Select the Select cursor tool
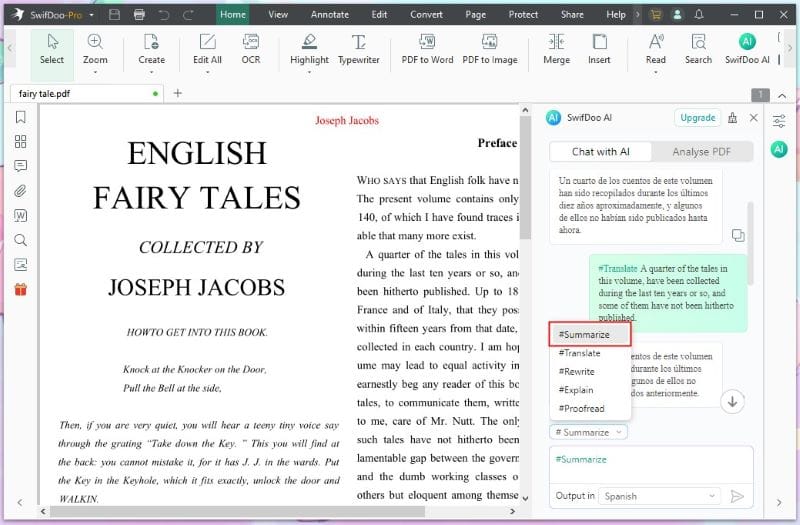 point(52,50)
